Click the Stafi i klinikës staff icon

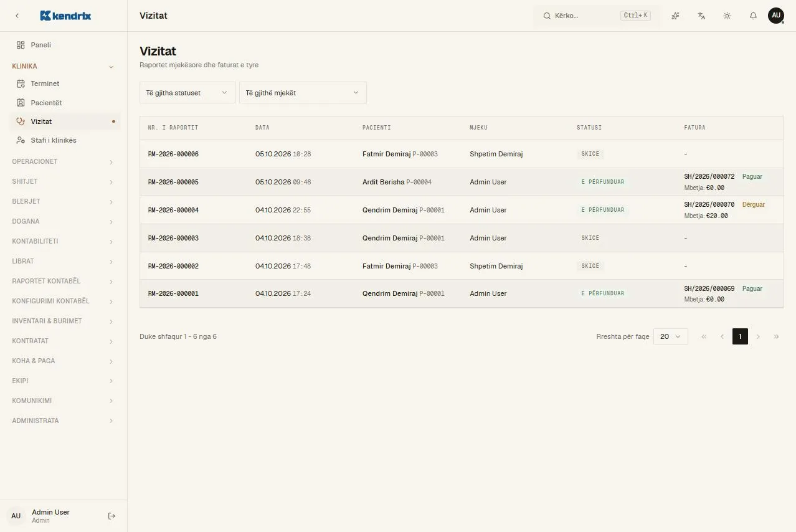[21, 140]
